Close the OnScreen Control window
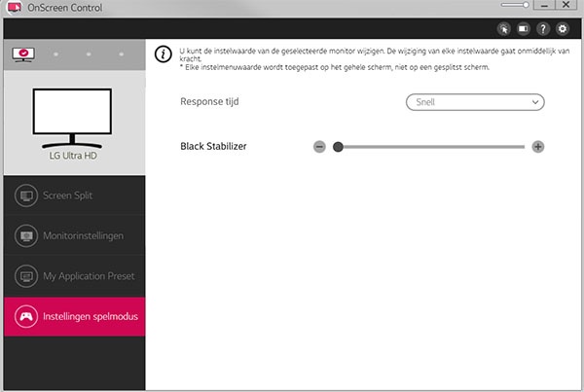The image size is (584, 392). pos(566,5)
